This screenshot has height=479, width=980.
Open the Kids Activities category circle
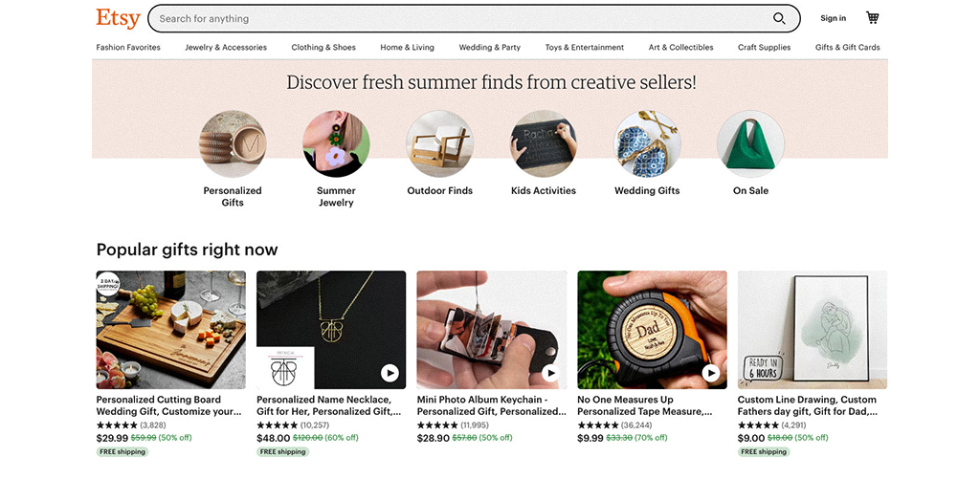point(544,144)
